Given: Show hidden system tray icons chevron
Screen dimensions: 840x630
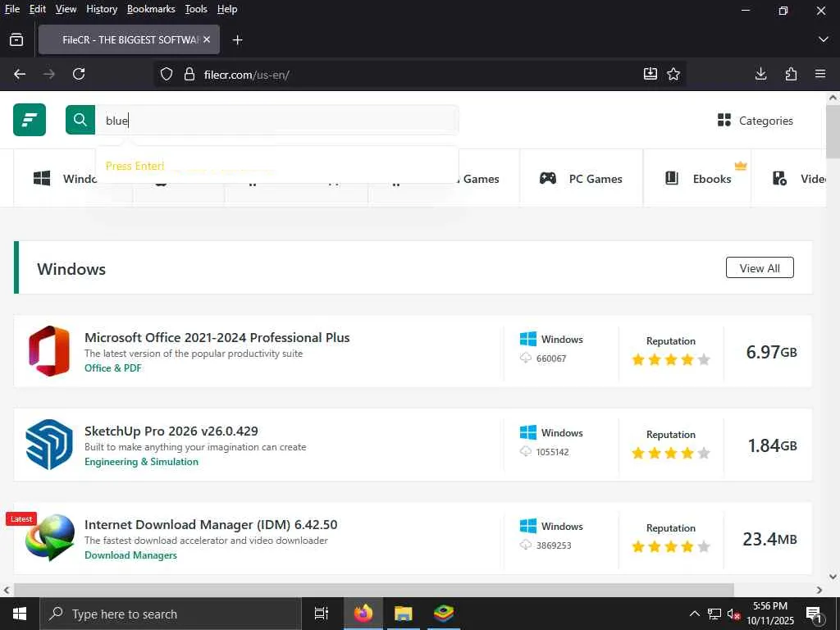Looking at the screenshot, I should 694,614.
